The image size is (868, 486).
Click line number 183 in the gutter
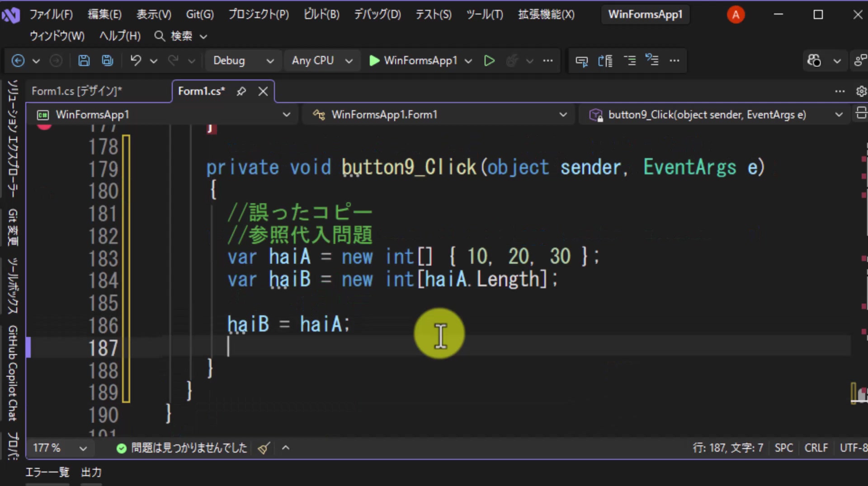point(103,258)
